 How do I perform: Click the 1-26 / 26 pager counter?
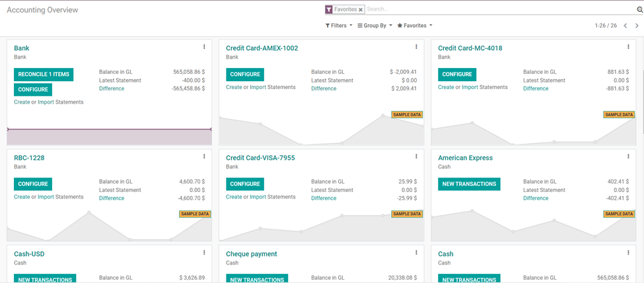(606, 26)
